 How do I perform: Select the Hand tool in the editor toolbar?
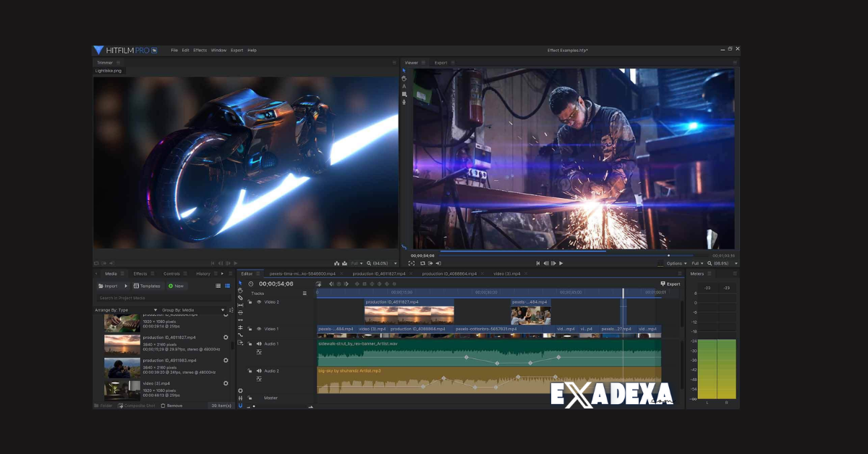241,292
